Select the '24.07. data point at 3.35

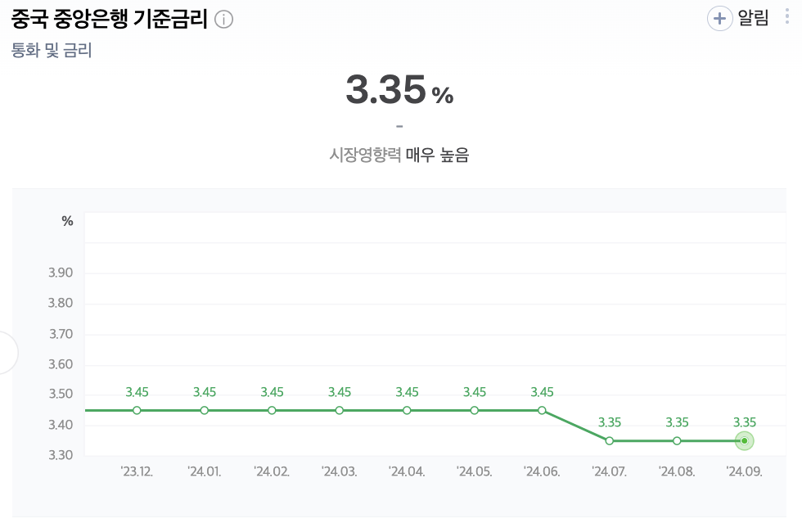[610, 440]
